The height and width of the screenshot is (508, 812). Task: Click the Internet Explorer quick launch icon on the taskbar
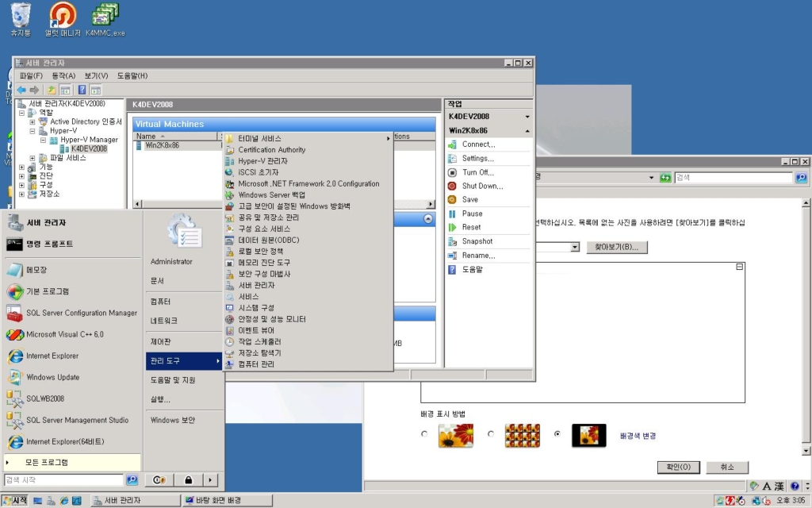[64, 501]
